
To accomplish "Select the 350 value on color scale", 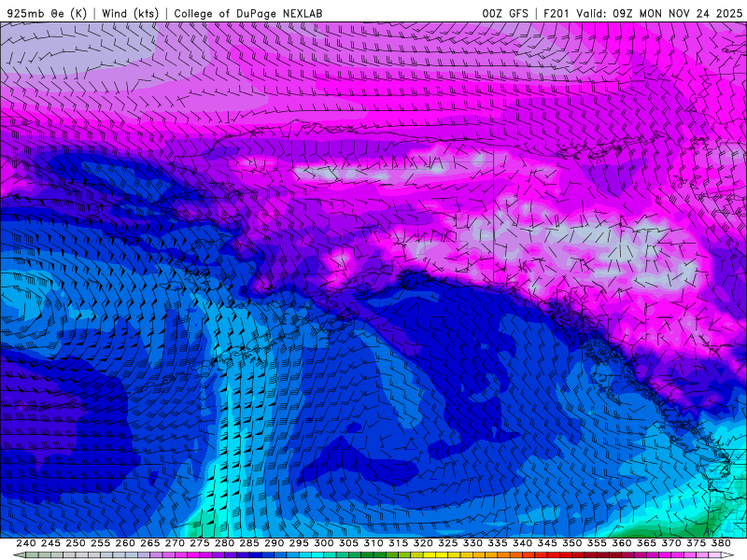I will 571,543.
